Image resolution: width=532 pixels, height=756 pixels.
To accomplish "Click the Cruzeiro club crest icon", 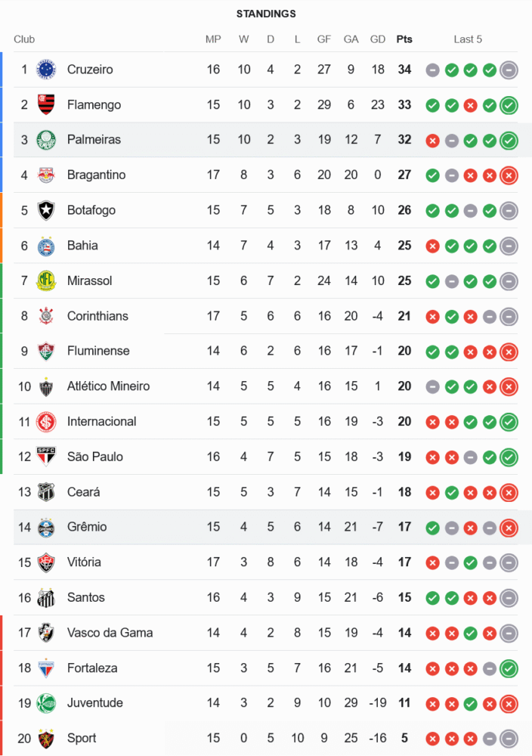I will [x=47, y=70].
